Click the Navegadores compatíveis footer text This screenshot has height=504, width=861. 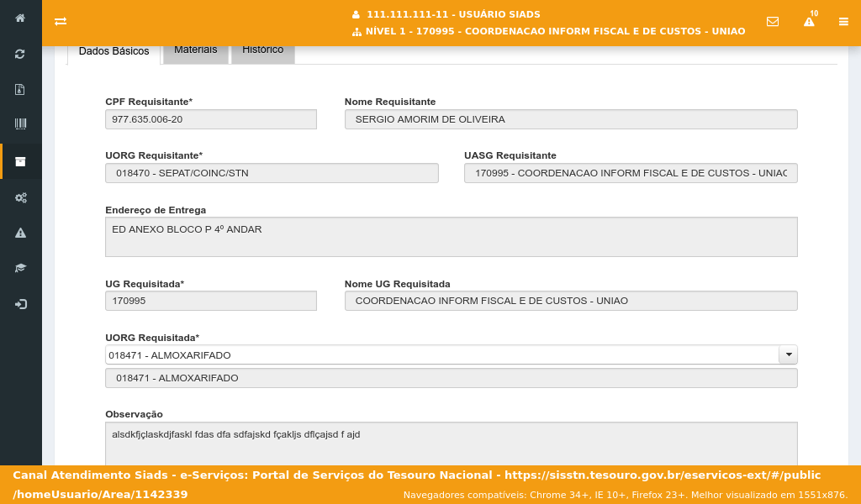[x=626, y=496]
